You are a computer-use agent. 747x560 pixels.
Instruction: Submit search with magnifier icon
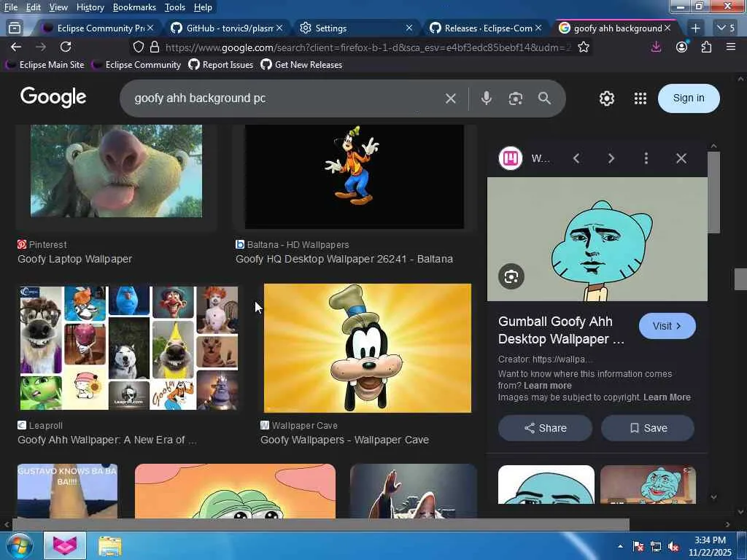(x=544, y=98)
